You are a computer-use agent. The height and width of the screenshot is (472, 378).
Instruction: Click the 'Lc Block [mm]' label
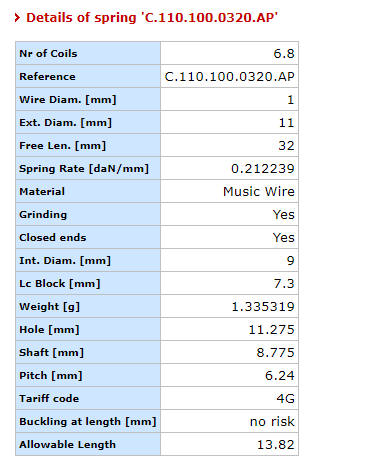click(x=60, y=284)
